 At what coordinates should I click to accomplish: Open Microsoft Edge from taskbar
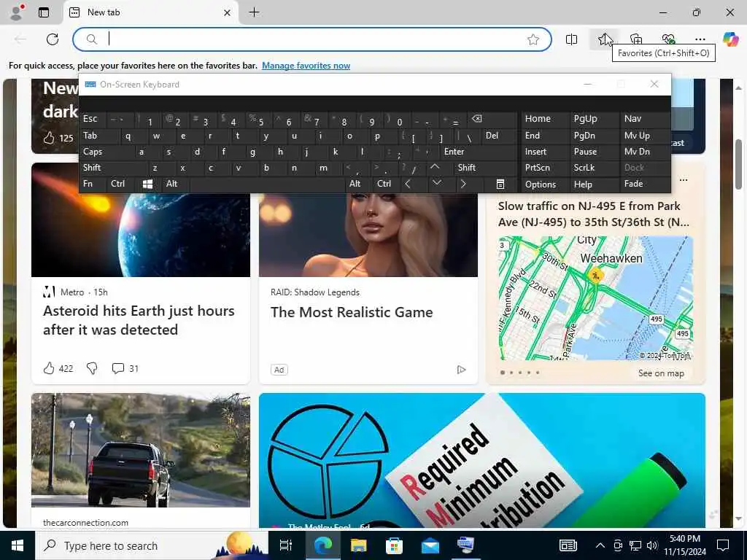coord(322,545)
